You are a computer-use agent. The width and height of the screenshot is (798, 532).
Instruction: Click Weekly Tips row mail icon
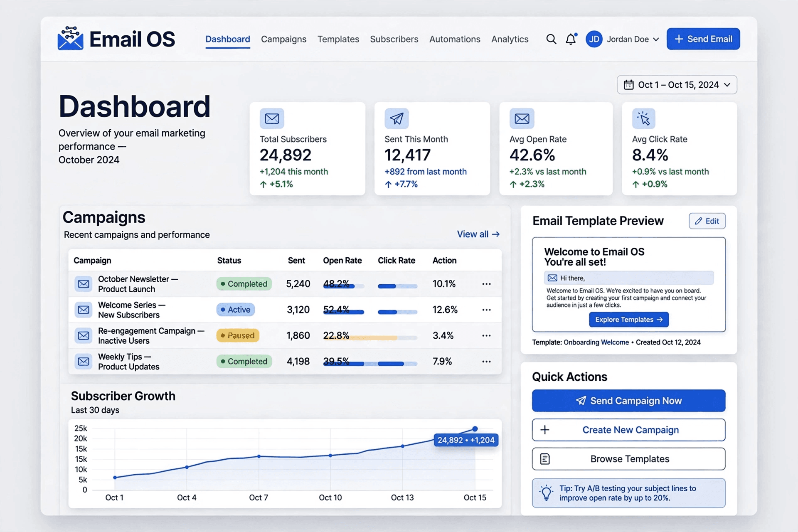(84, 361)
